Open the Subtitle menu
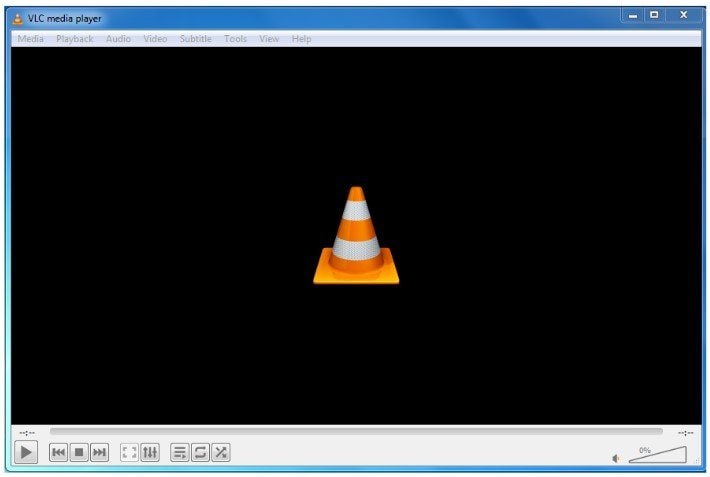Viewport: 710px width, 477px height. 196,39
